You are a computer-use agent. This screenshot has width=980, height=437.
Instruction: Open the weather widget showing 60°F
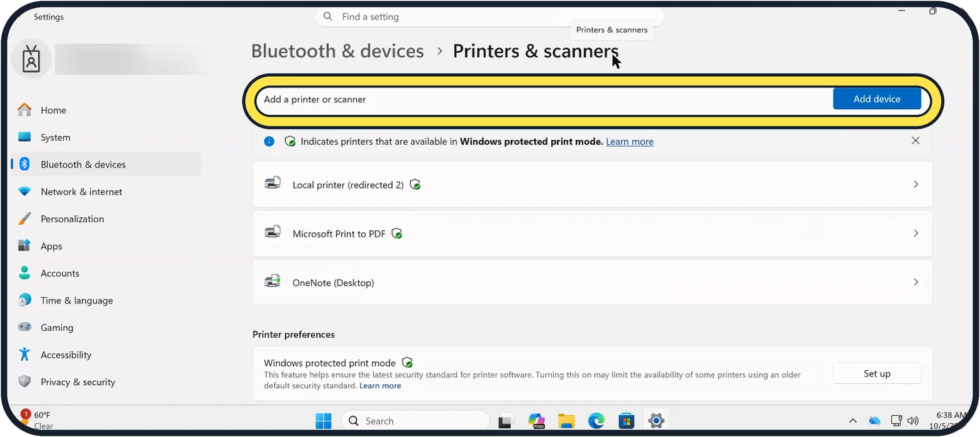point(37,420)
